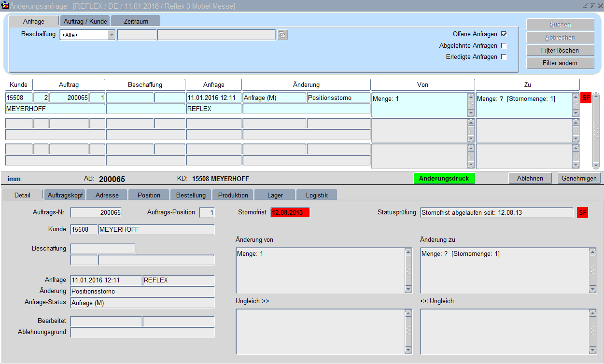Click the Filter löschen button
The width and height of the screenshot is (604, 364).
point(560,50)
